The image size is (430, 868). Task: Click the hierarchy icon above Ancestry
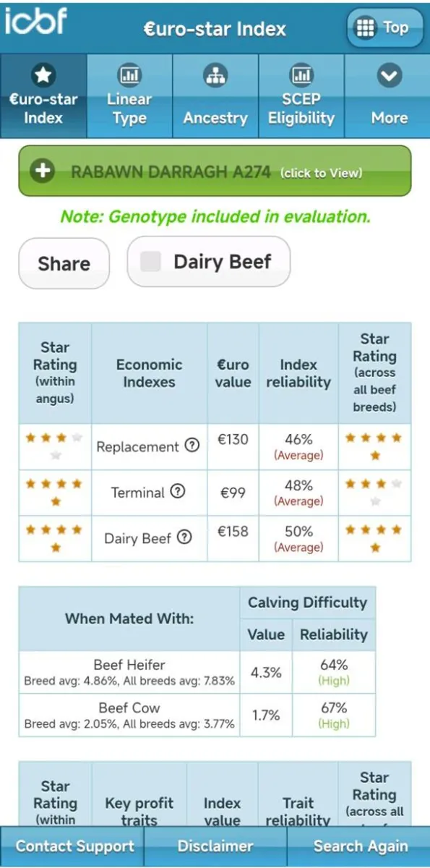[215, 74]
